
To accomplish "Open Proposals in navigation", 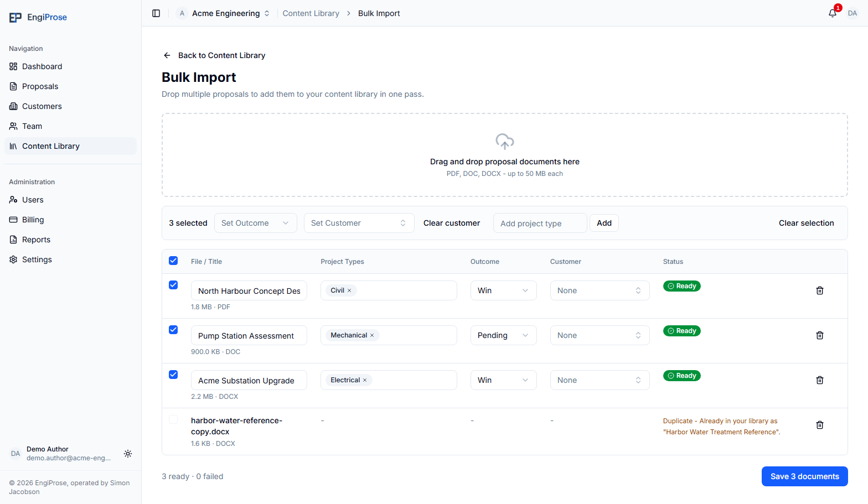I will pyautogui.click(x=70, y=86).
